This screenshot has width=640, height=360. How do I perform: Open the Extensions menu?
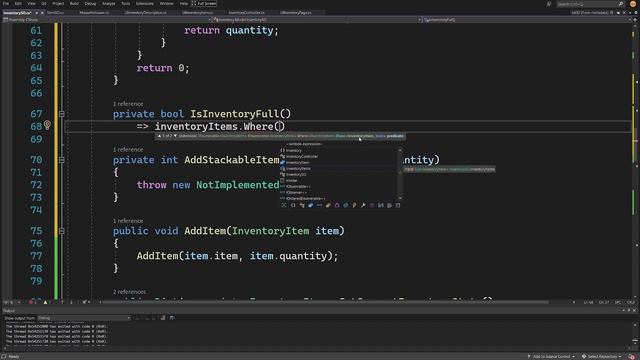pyautogui.click(x=144, y=3)
